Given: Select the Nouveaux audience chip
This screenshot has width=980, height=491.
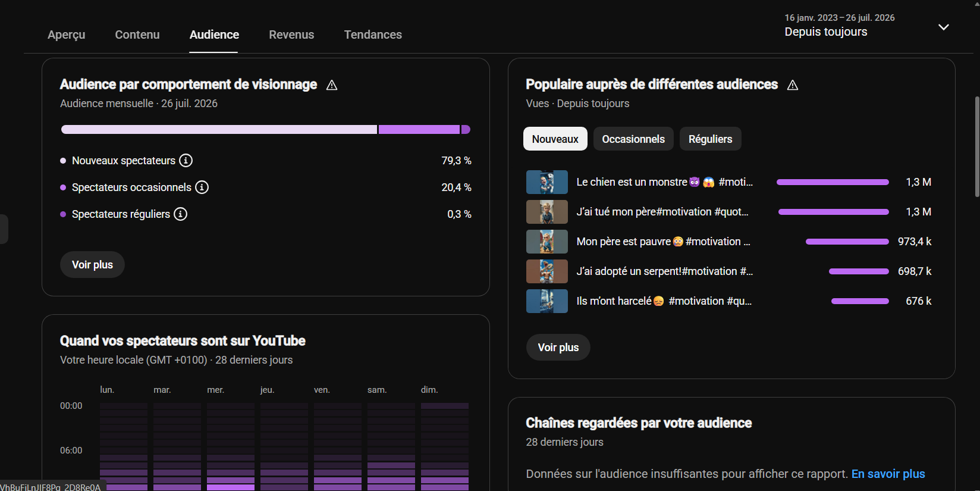Looking at the screenshot, I should coord(555,139).
